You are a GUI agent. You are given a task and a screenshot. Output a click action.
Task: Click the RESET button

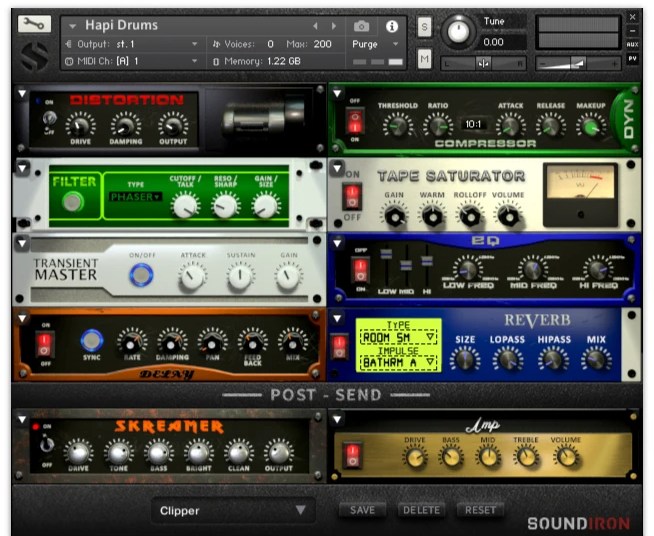tap(480, 510)
